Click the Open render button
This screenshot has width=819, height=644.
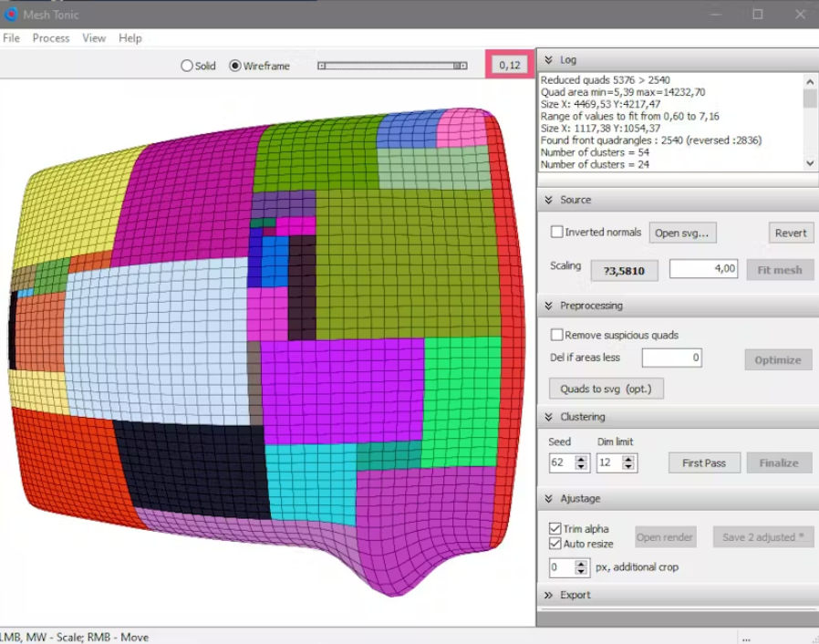tap(666, 537)
